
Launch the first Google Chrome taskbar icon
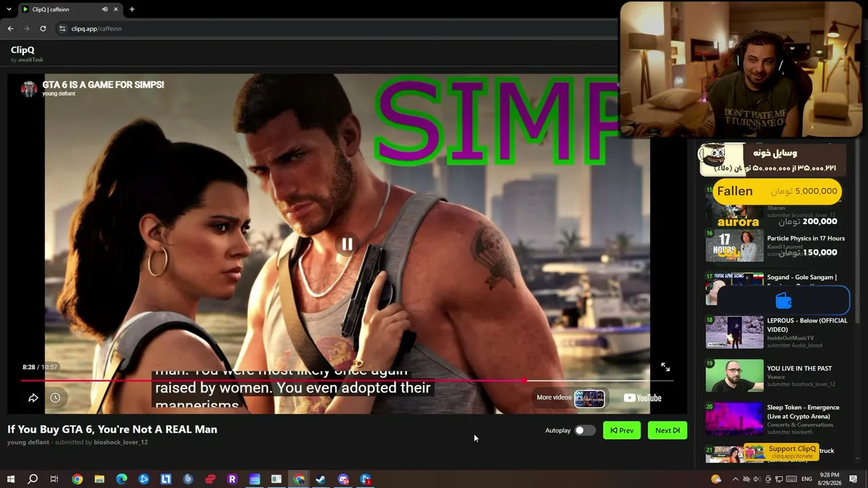(x=77, y=479)
